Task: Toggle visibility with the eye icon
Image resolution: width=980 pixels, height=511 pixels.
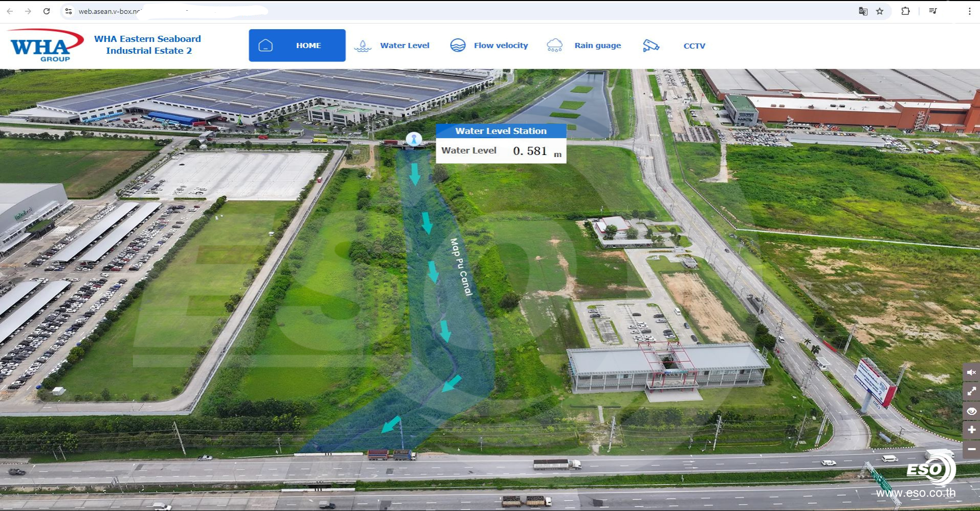Action: point(971,411)
